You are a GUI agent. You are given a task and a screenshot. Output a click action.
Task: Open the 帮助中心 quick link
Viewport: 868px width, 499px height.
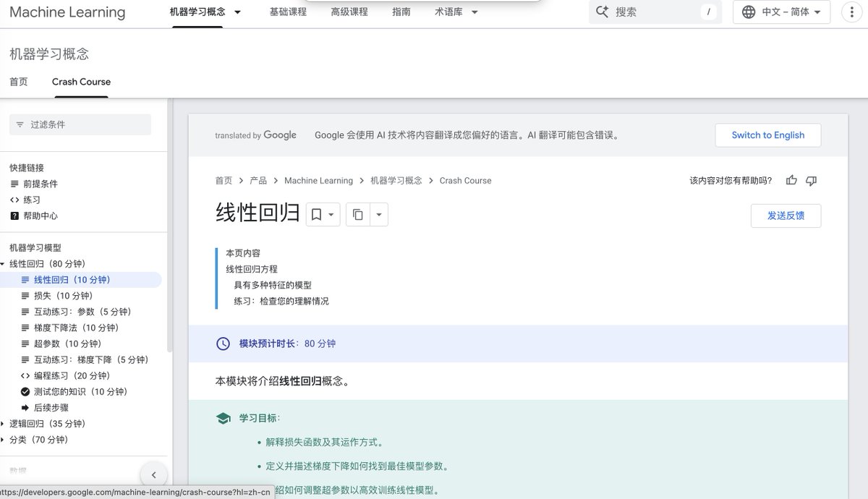tap(41, 216)
